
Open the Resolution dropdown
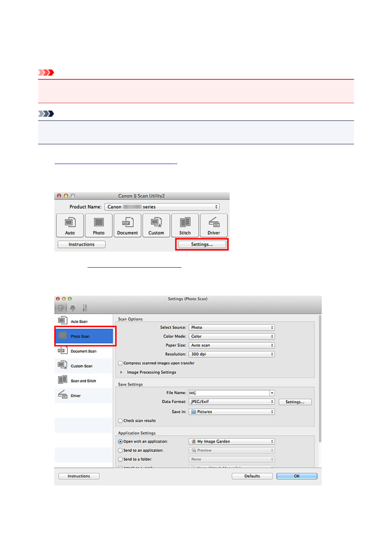pyautogui.click(x=232, y=354)
